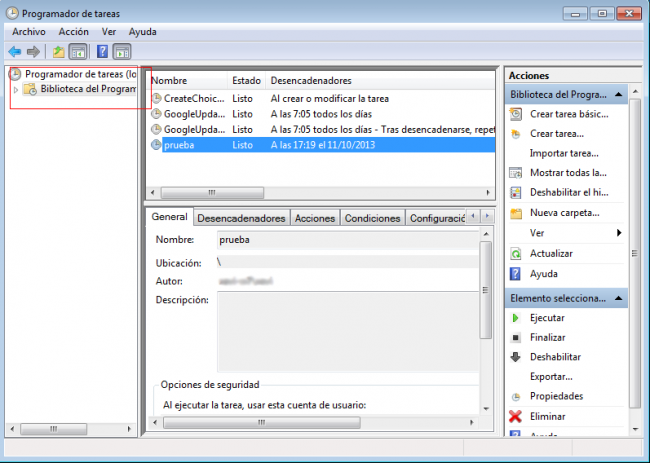Image resolution: width=650 pixels, height=463 pixels.
Task: Click the Crear tarea icon
Action: pos(516,134)
